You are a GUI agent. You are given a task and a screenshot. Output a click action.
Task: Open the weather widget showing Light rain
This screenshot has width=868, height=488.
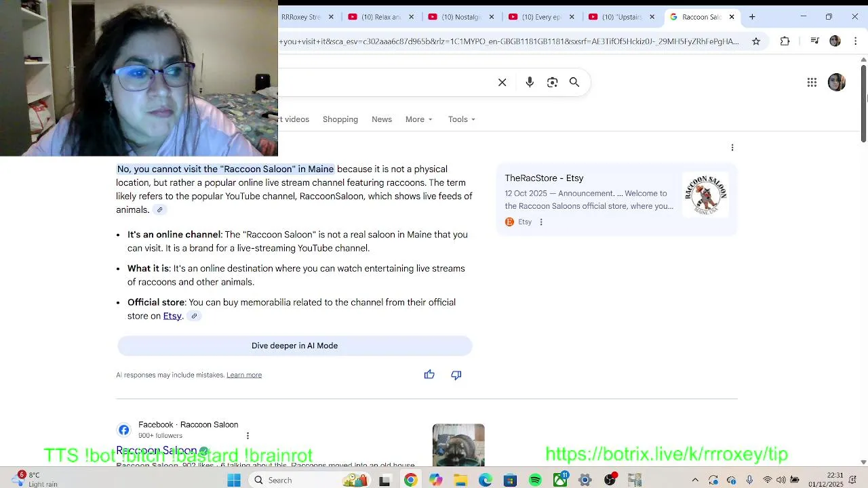pyautogui.click(x=34, y=480)
